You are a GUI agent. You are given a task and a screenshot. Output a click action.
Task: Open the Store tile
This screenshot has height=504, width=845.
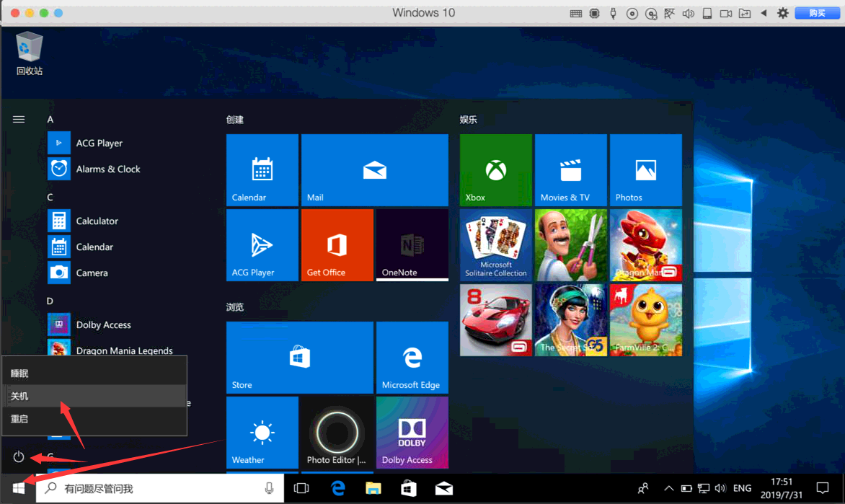(x=300, y=358)
